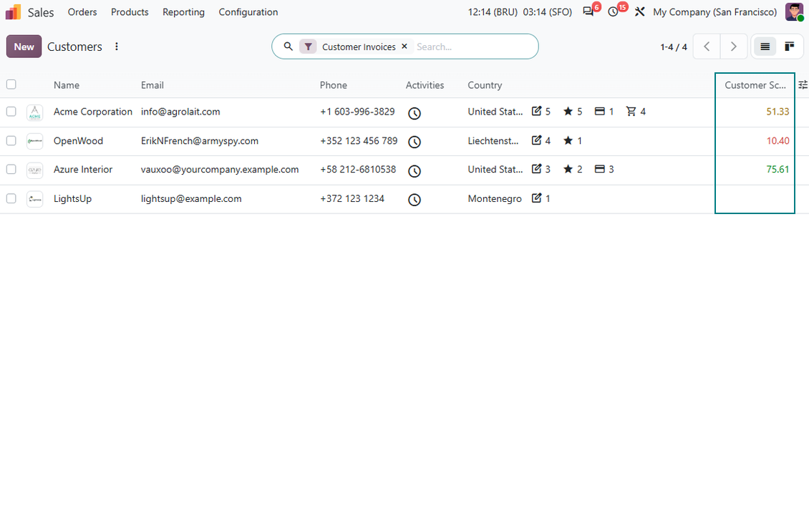This screenshot has width=809, height=532.
Task: Tick the Azure Interior row checkbox
Action: tap(11, 169)
